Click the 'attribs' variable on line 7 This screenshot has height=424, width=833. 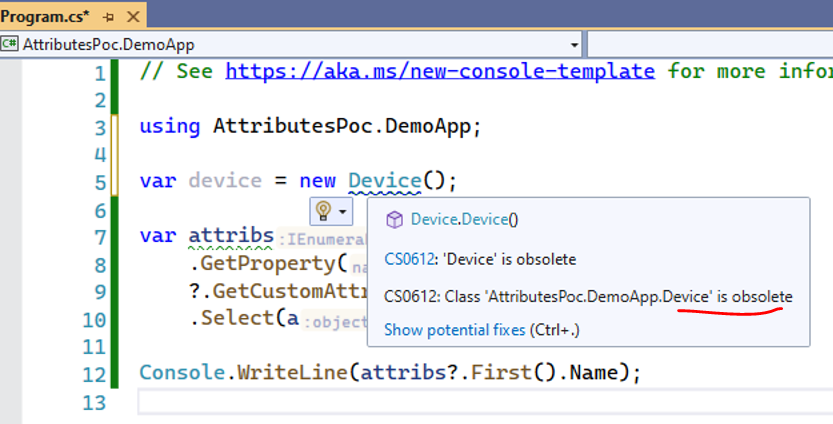click(231, 236)
